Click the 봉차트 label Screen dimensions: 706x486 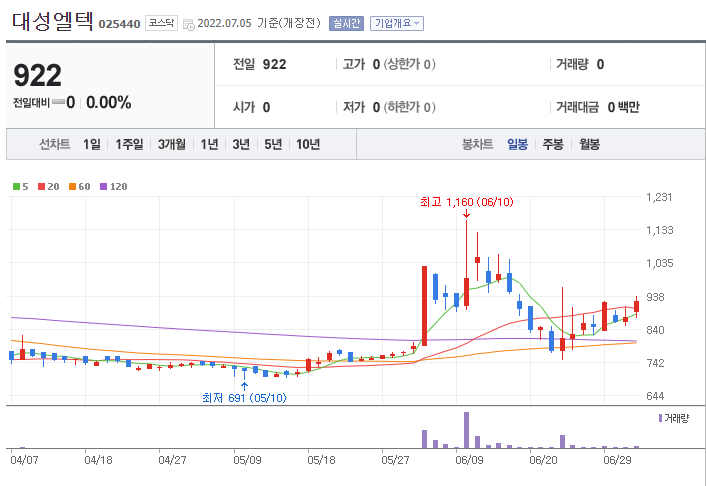tap(477, 144)
